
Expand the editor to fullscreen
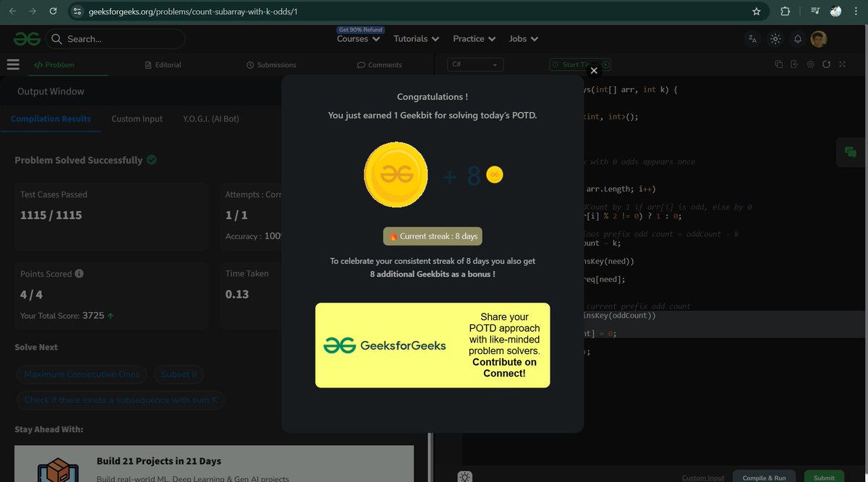842,64
